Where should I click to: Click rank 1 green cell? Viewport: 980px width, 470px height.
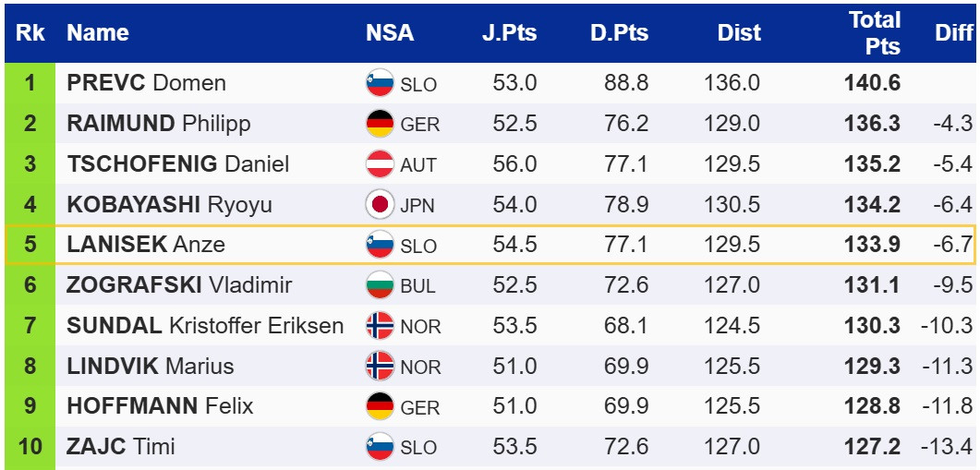(30, 83)
